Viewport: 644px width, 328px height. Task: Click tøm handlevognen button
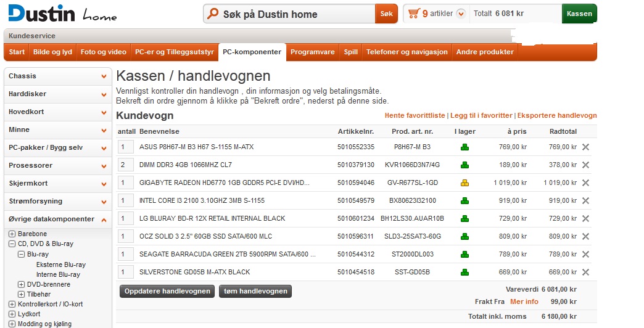(x=255, y=292)
